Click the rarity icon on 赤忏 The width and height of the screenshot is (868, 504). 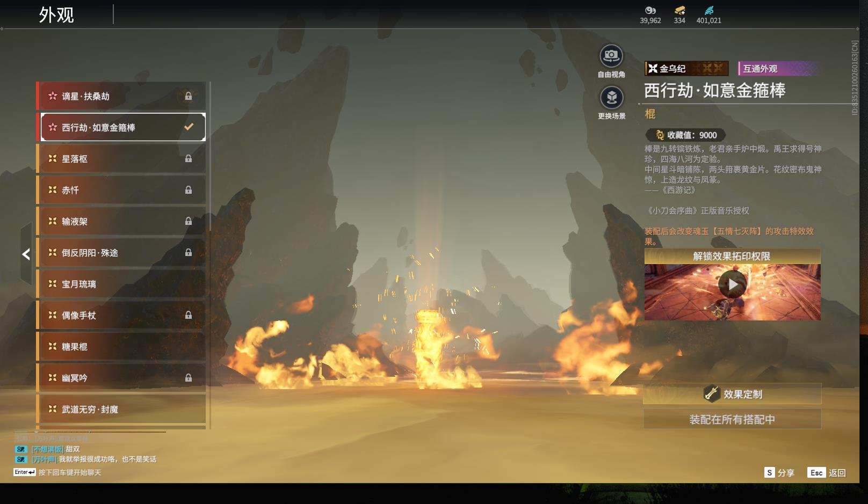pos(53,190)
